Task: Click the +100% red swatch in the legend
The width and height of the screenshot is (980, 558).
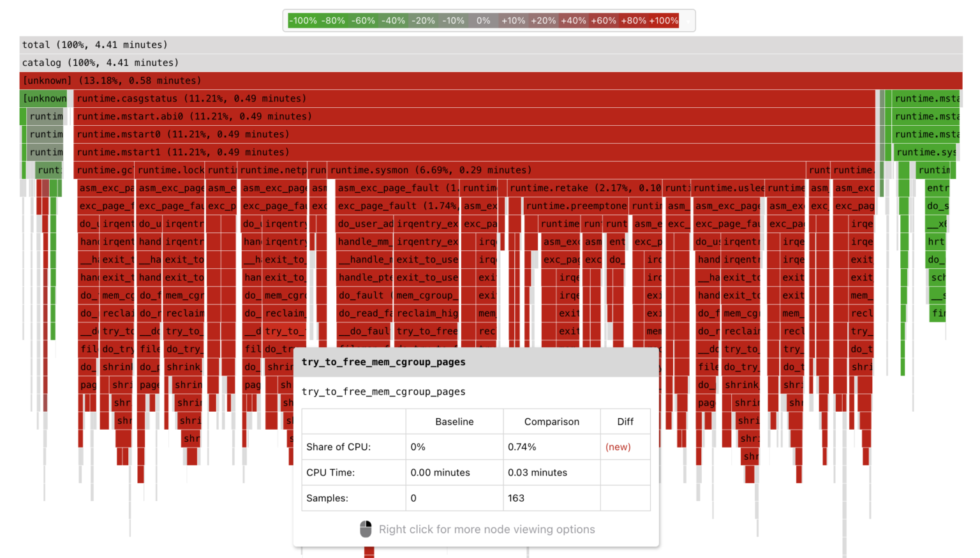Action: pos(664,20)
